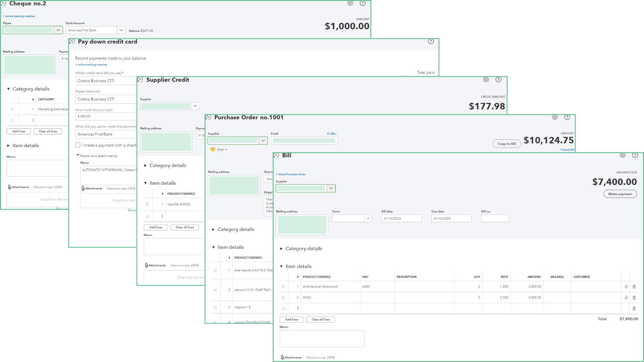644x362 pixels.
Task: Click link icon on Architectural Woodwork row
Action: (626, 287)
